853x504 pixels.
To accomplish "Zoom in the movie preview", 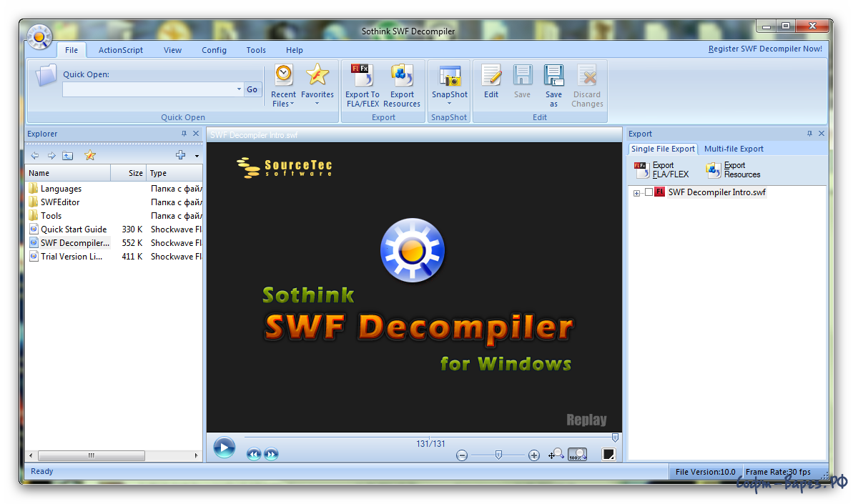I will [534, 455].
